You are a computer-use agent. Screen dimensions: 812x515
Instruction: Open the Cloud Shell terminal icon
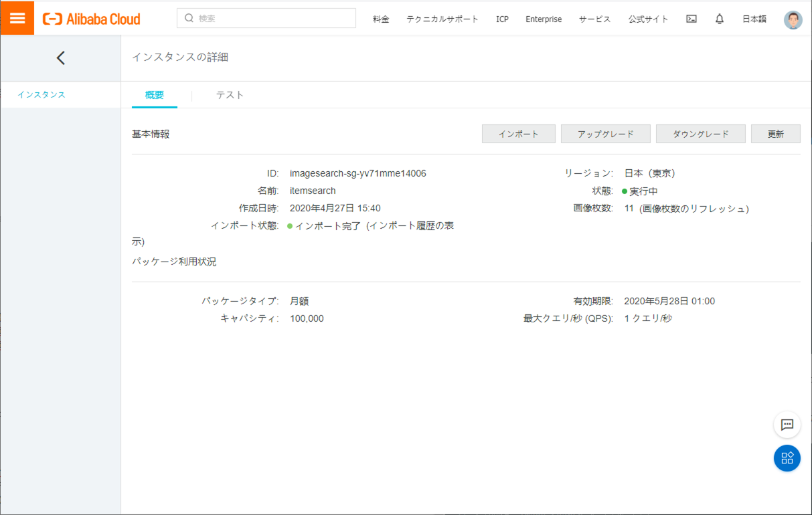tap(692, 19)
